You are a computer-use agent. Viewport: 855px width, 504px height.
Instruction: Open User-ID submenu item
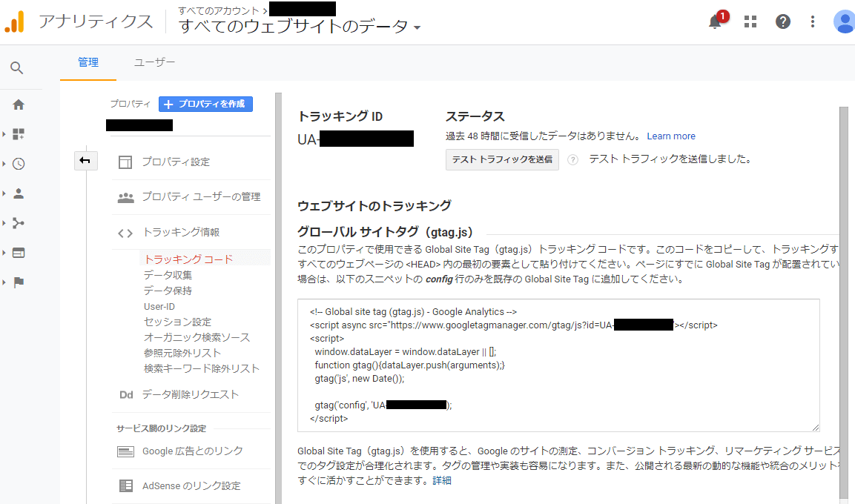[159, 307]
